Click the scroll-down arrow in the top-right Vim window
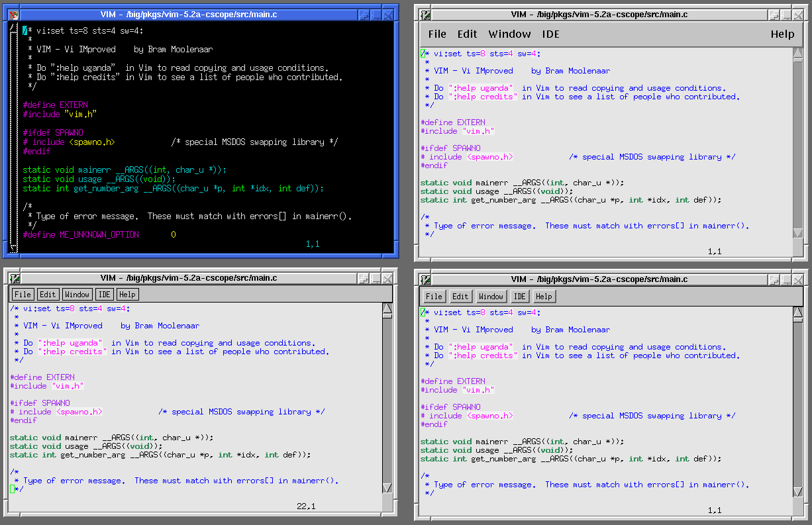812x525 pixels. [797, 232]
